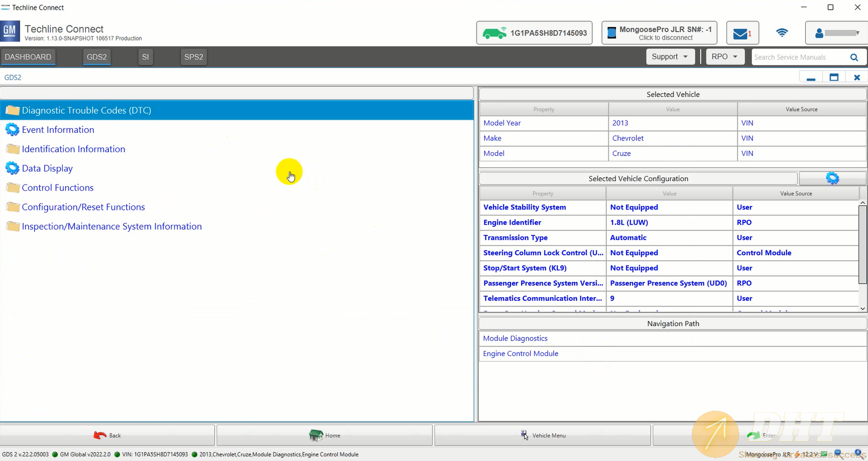Click the green car VIN icon
The height and width of the screenshot is (461, 868).
click(x=494, y=33)
